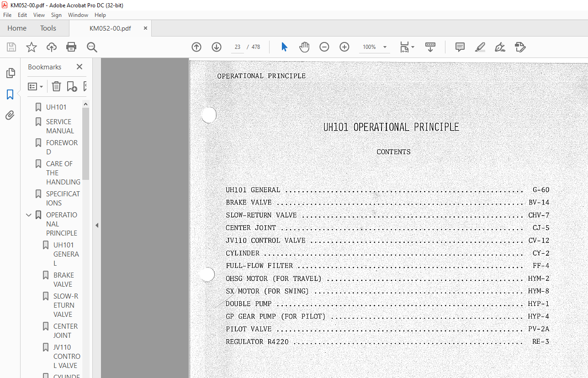Viewport: 588px width, 378px height.
Task: Jump to CARE OF THE HANDLING bookmark
Action: [x=63, y=173]
